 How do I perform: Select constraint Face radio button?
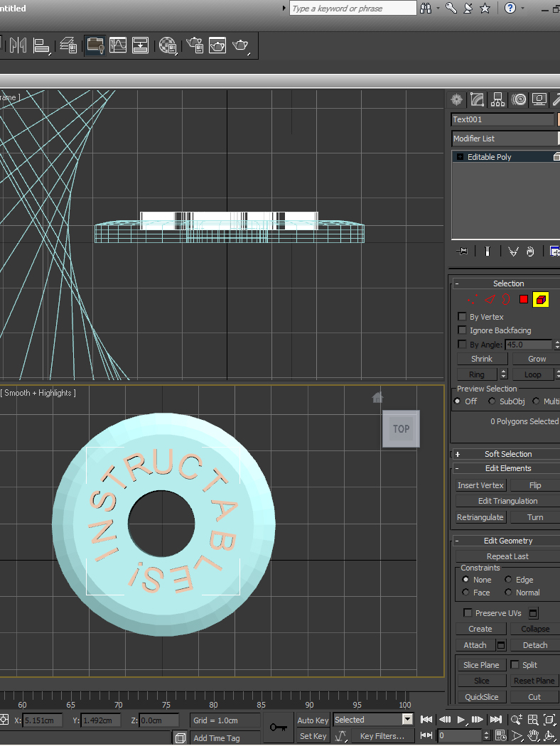pos(465,593)
